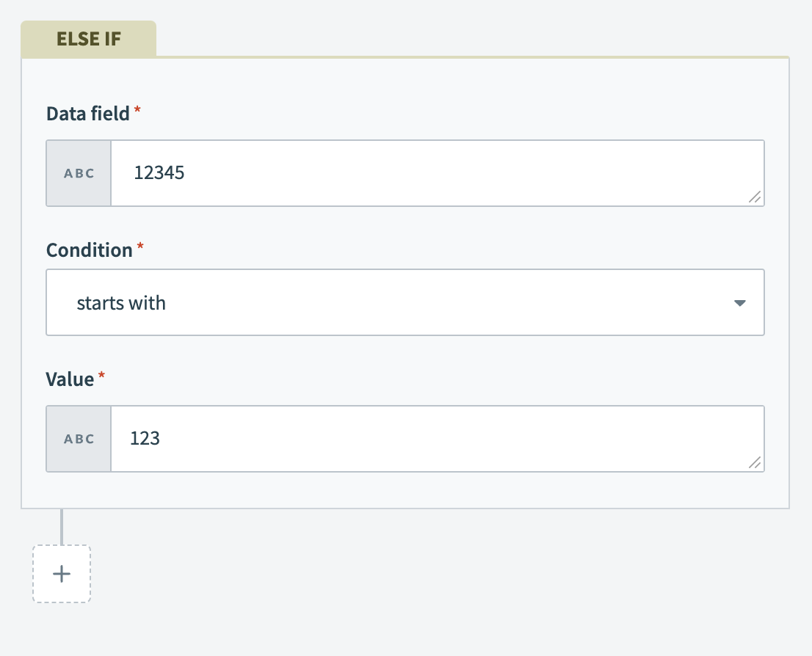Click the dropdown caret on the Condition selector
The height and width of the screenshot is (656, 812).
(x=740, y=302)
